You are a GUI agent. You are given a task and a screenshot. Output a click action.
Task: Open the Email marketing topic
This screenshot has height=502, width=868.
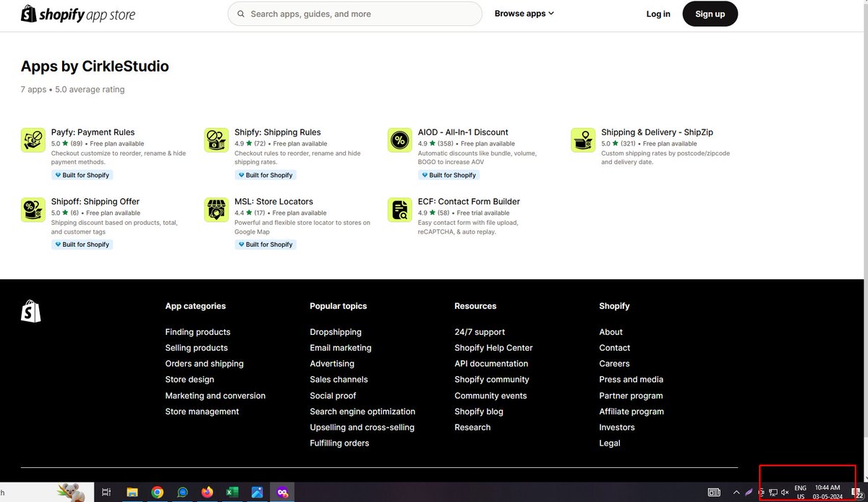coord(341,348)
